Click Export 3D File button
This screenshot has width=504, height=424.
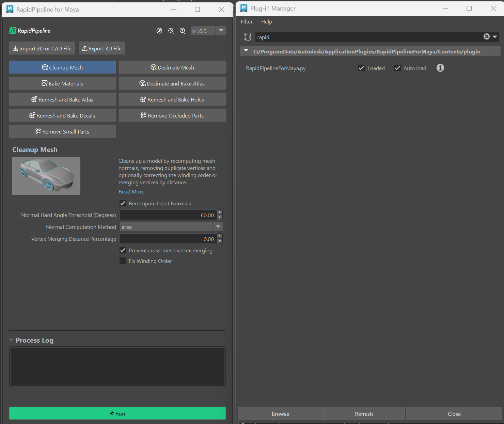pos(102,48)
